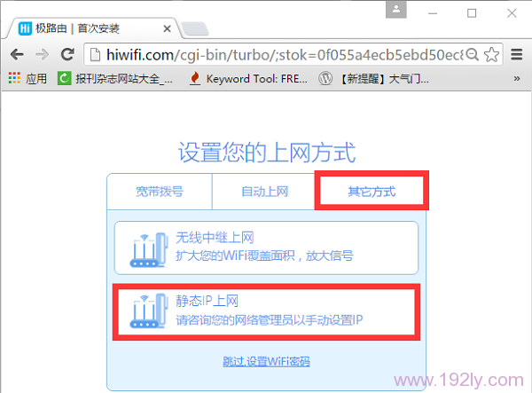This screenshot has height=393, width=532.
Task: Click 跳过,设置WiFi密码 link
Action: pos(266,361)
